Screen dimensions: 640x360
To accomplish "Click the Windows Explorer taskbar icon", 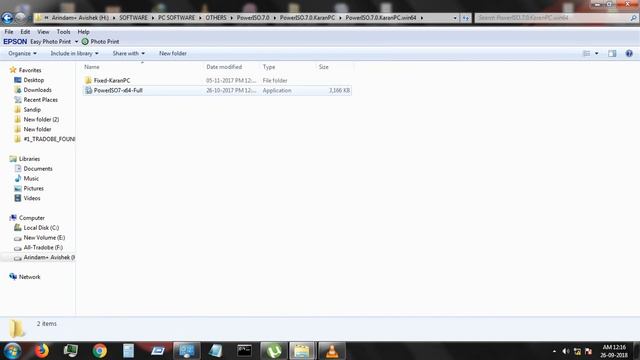I will [302, 351].
